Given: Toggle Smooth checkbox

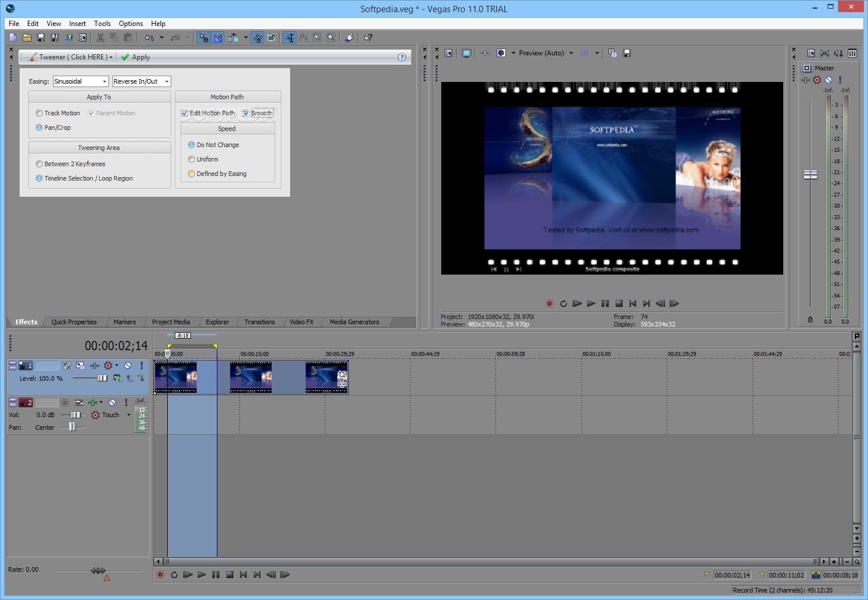Looking at the screenshot, I should 246,113.
